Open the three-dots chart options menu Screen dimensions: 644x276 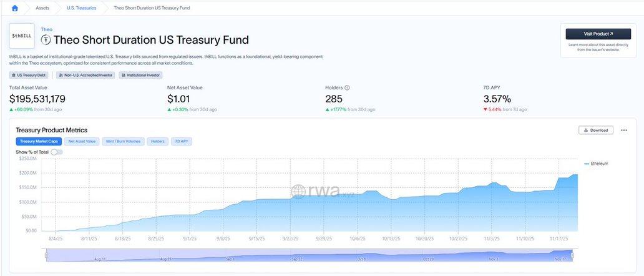[x=623, y=130]
